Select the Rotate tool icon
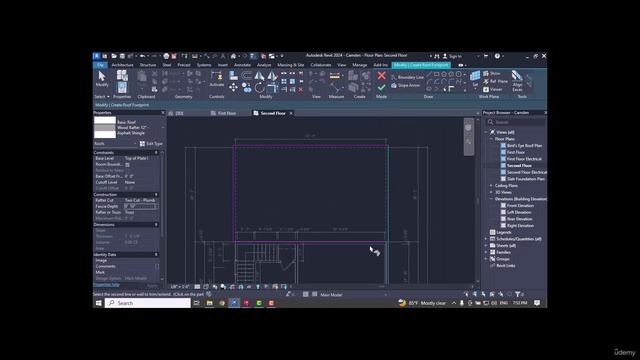 click(x=259, y=87)
